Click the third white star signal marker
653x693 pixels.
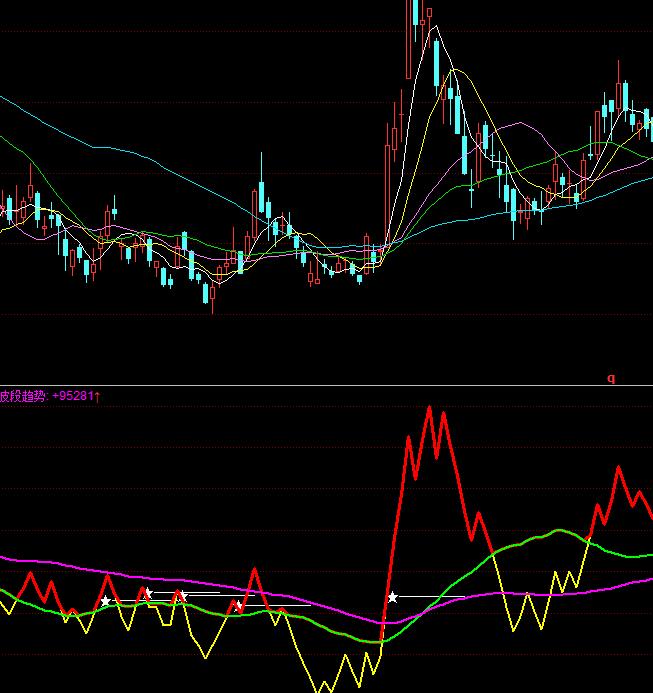point(181,596)
